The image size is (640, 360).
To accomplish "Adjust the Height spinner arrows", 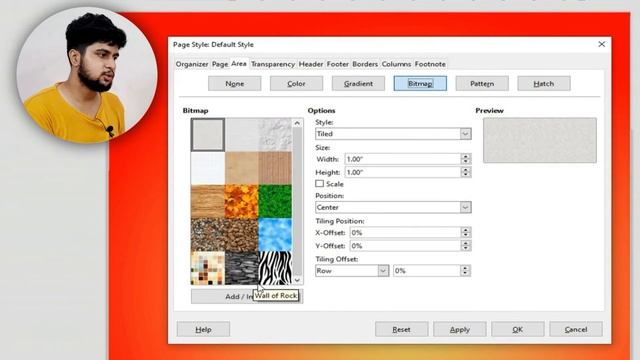I will pyautogui.click(x=466, y=172).
